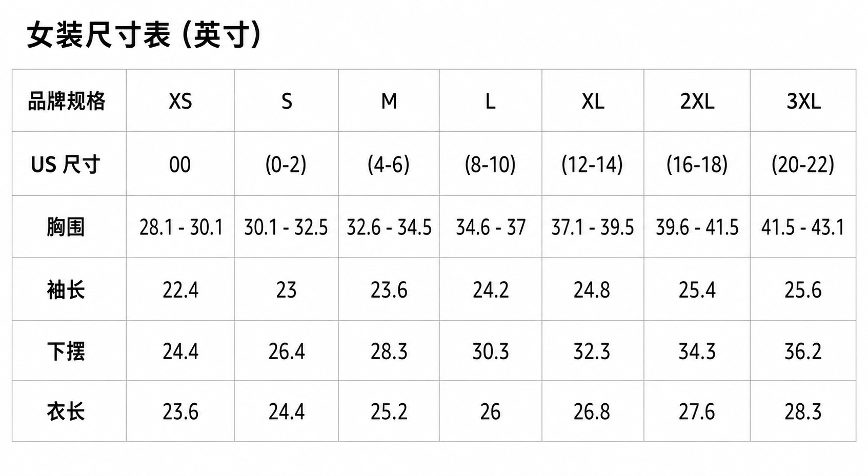
Task: Click hem value 36.2 for 3XL
Action: [x=803, y=352]
